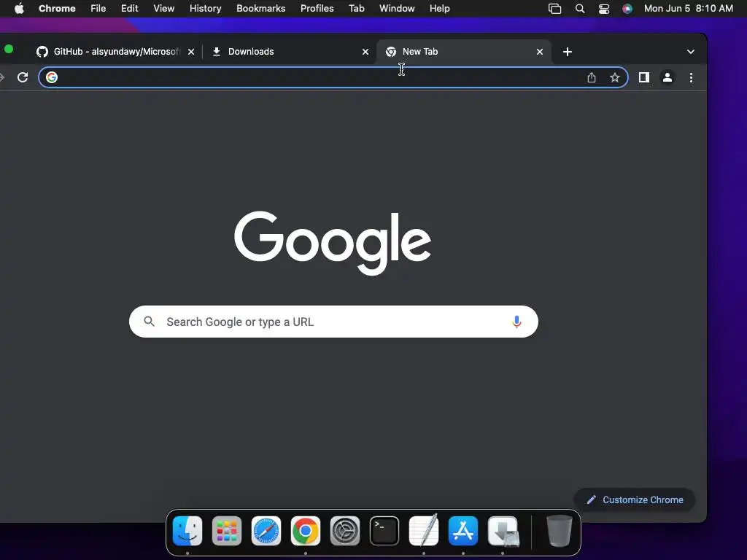Open Control Center in menu bar
Image resolution: width=747 pixels, height=560 pixels.
coord(603,9)
